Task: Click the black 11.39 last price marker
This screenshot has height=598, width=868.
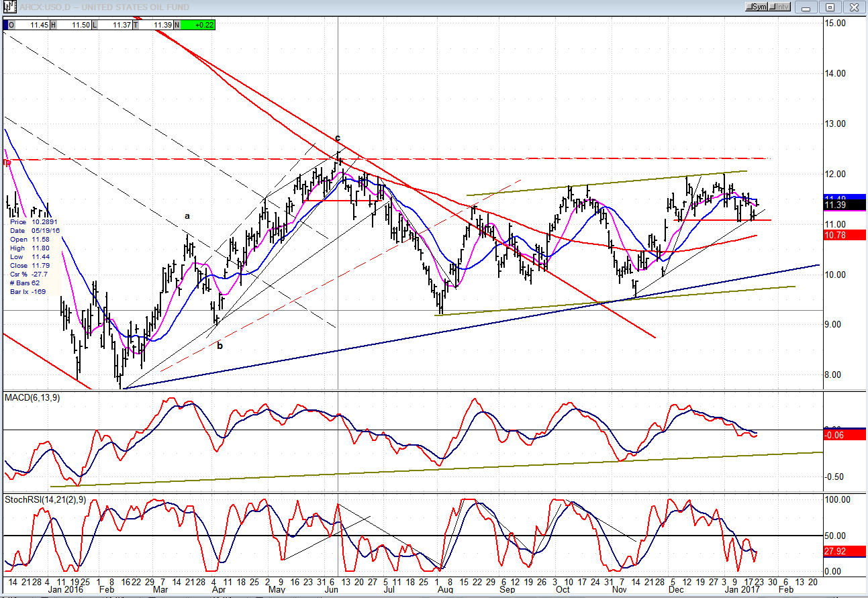Action: tap(845, 205)
